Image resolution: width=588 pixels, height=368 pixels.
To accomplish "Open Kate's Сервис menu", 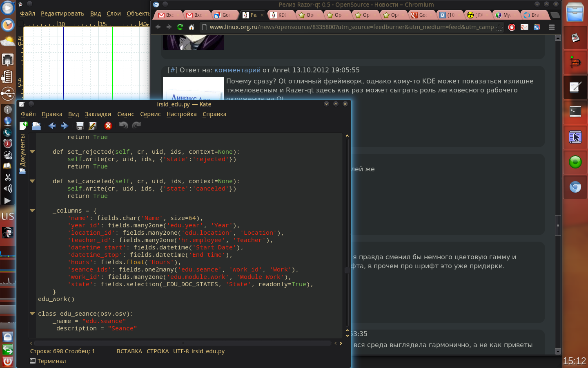I will (x=150, y=114).
